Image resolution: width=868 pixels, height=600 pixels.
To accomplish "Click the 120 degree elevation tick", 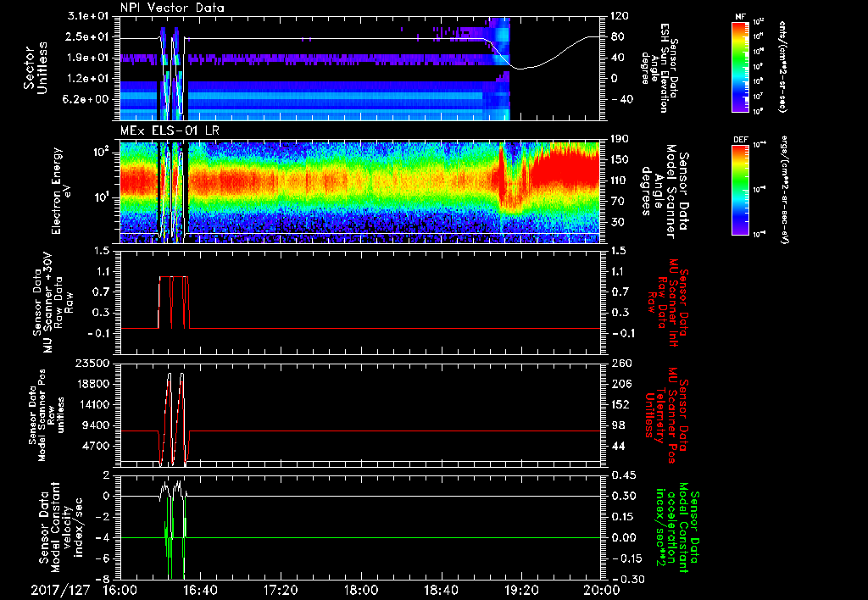I will (620, 16).
